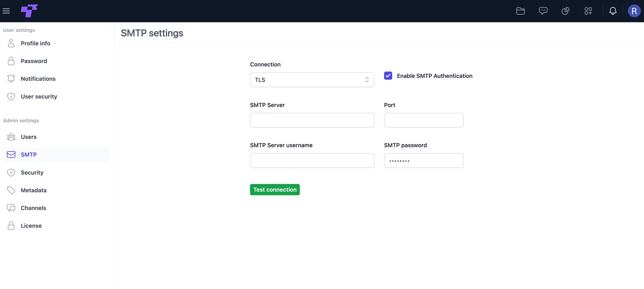
Task: Click the apps grid plus icon
Action: (588, 11)
